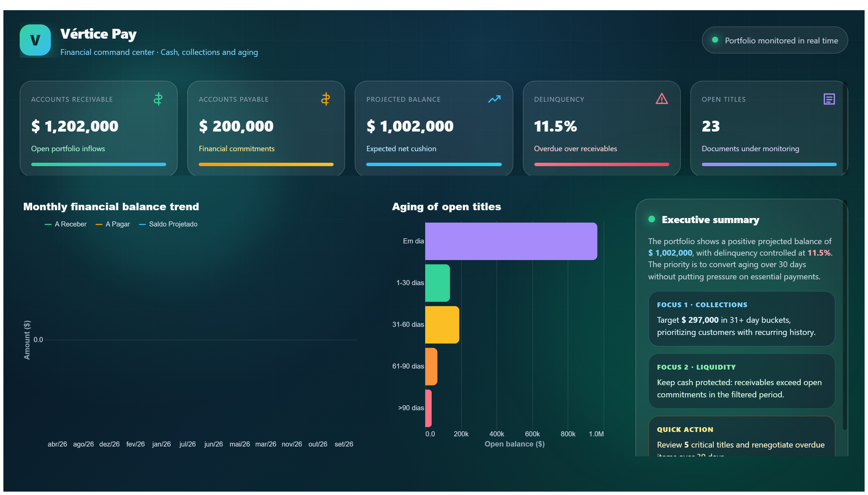Click the Delinquency warning triangle icon
Viewport: 868px width, 495px height.
point(661,99)
